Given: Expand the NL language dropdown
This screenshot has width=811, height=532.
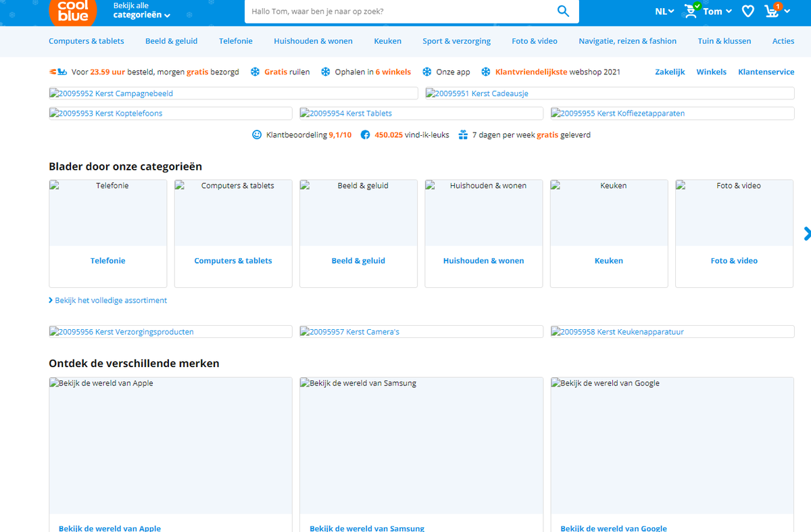Looking at the screenshot, I should (x=664, y=11).
